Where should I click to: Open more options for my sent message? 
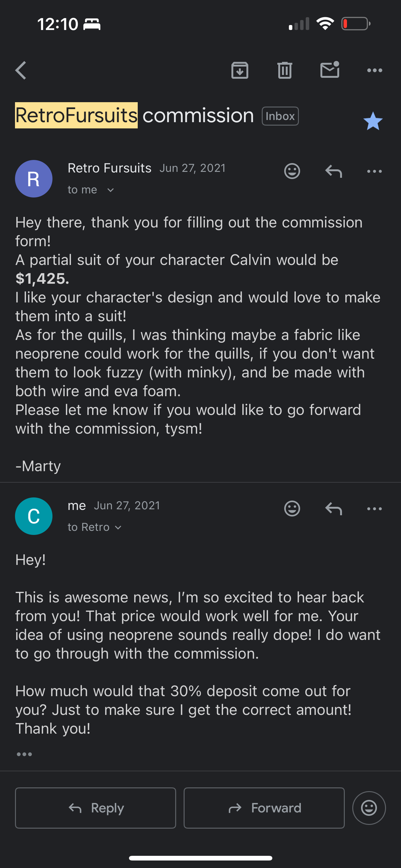click(x=374, y=508)
